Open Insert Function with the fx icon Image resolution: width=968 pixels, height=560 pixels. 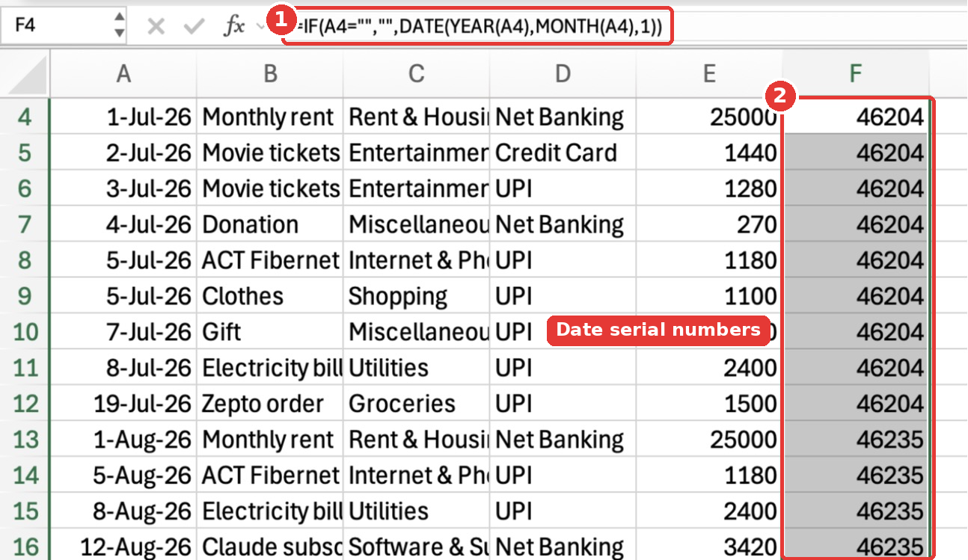[x=235, y=27]
